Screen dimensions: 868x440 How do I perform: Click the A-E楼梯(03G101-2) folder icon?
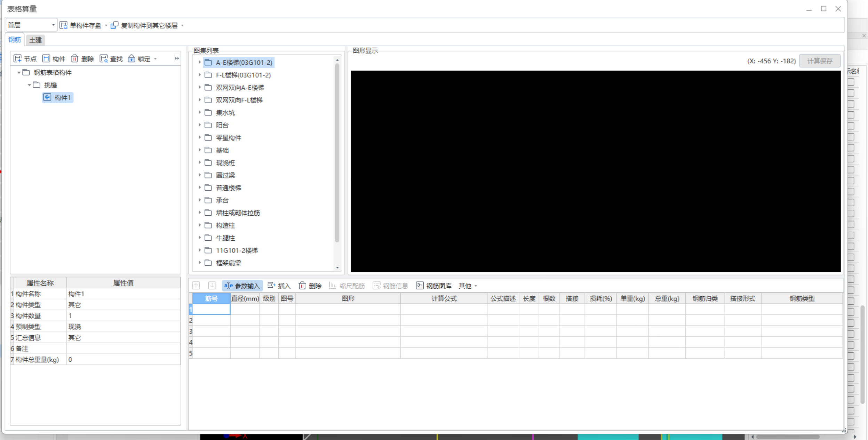[x=208, y=63]
